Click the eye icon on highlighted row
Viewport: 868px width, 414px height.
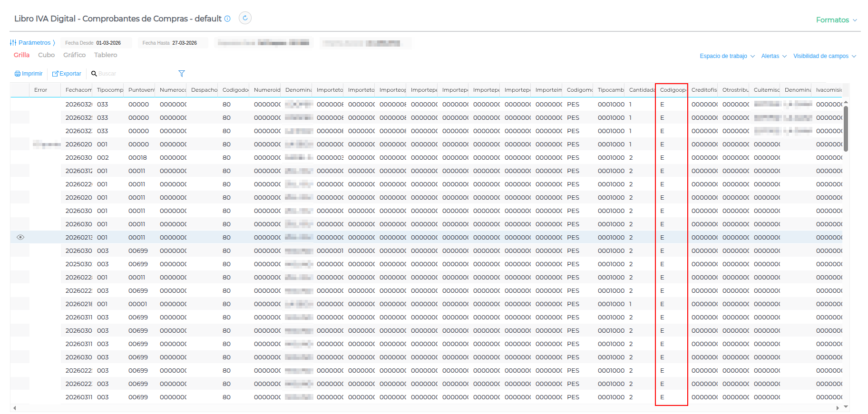[x=20, y=237]
